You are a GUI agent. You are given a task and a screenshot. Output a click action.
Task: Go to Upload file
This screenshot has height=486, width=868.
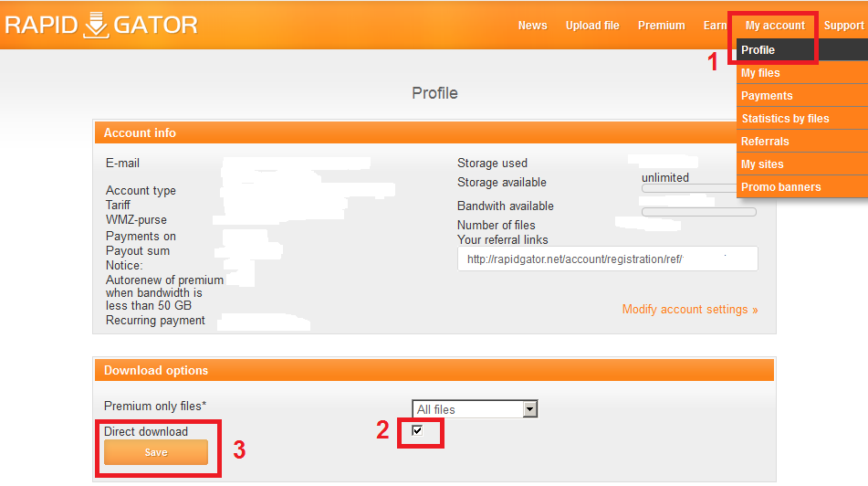coord(592,26)
